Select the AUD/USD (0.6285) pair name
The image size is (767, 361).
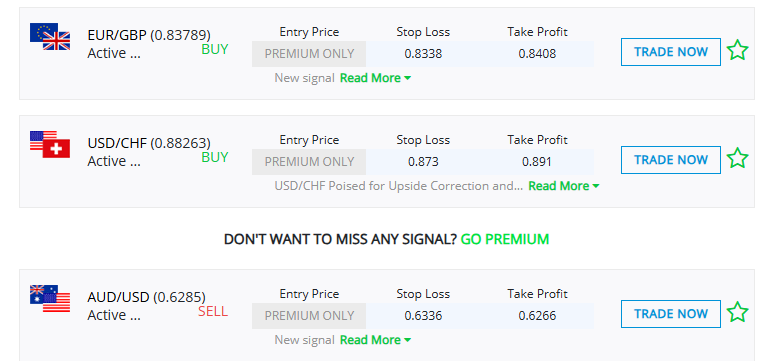coord(146,298)
